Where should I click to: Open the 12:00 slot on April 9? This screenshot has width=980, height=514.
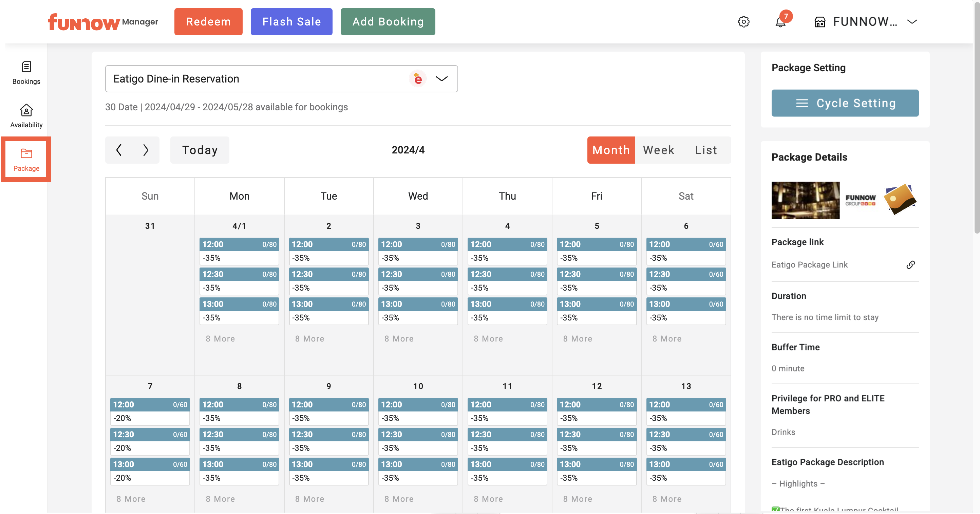(329, 411)
